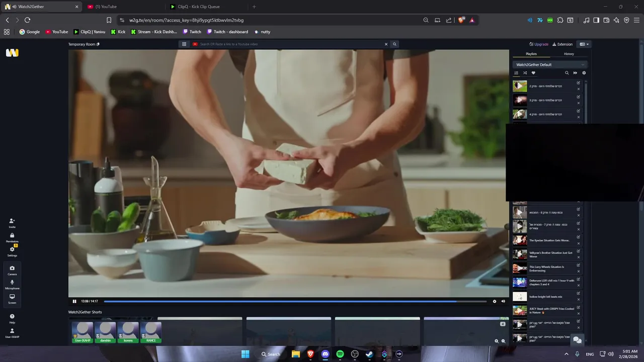The height and width of the screenshot is (362, 644).
Task: Open Spotify from the taskbar
Action: click(x=340, y=354)
